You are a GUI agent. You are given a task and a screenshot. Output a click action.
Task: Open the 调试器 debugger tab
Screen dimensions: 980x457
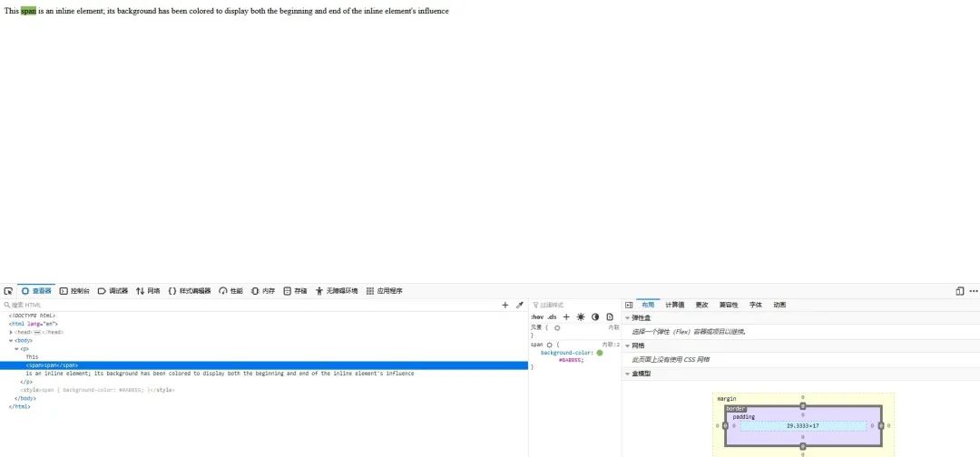coord(113,291)
